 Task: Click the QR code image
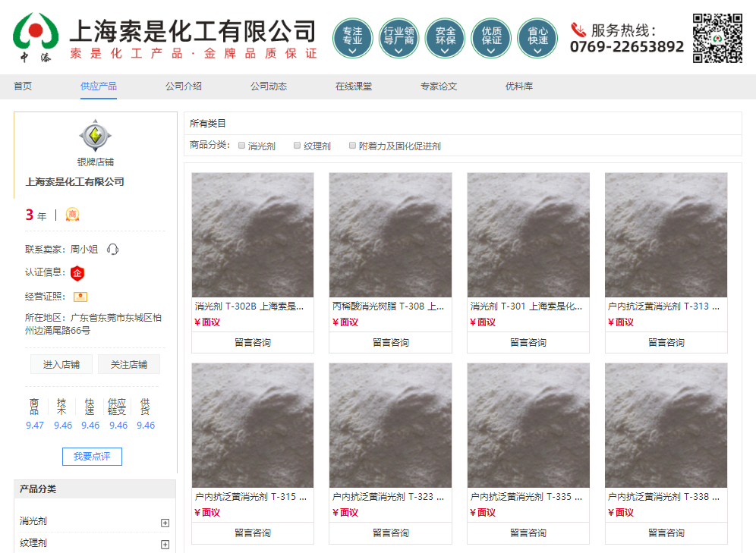tap(717, 38)
